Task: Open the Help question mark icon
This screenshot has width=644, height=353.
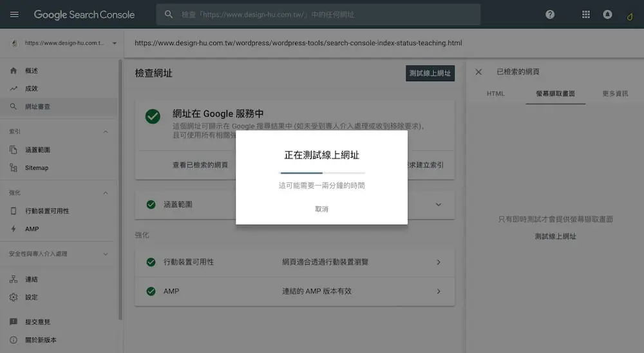Action: (x=550, y=14)
